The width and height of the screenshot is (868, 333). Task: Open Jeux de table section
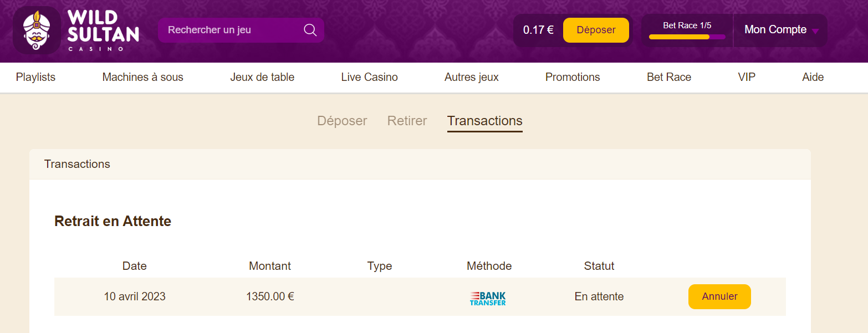pos(262,77)
